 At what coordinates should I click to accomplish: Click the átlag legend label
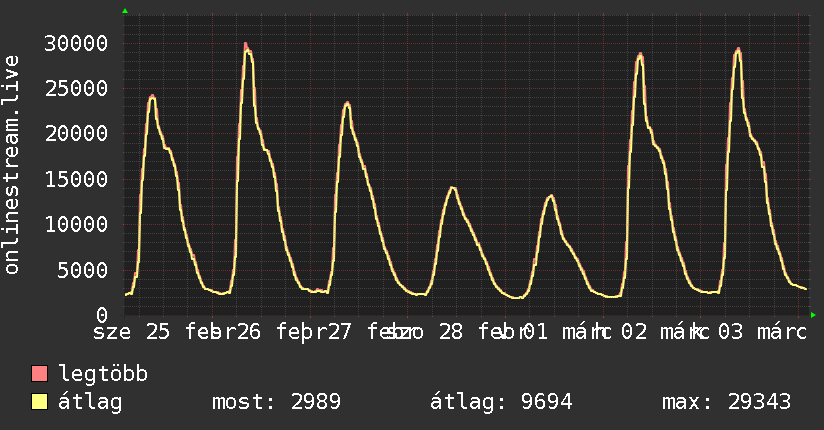click(90, 402)
